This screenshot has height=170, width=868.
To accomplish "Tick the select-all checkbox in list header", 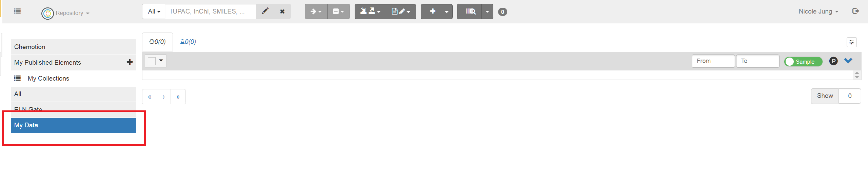I will (152, 61).
